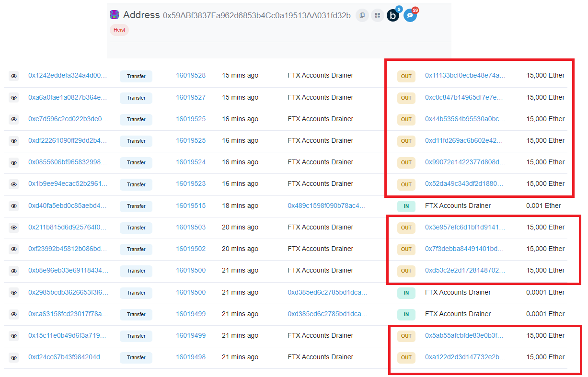Image resolution: width=588 pixels, height=377 pixels.
Task: Preview transaction 0x211b815d6d925764f0 via eye icon
Action: (14, 228)
